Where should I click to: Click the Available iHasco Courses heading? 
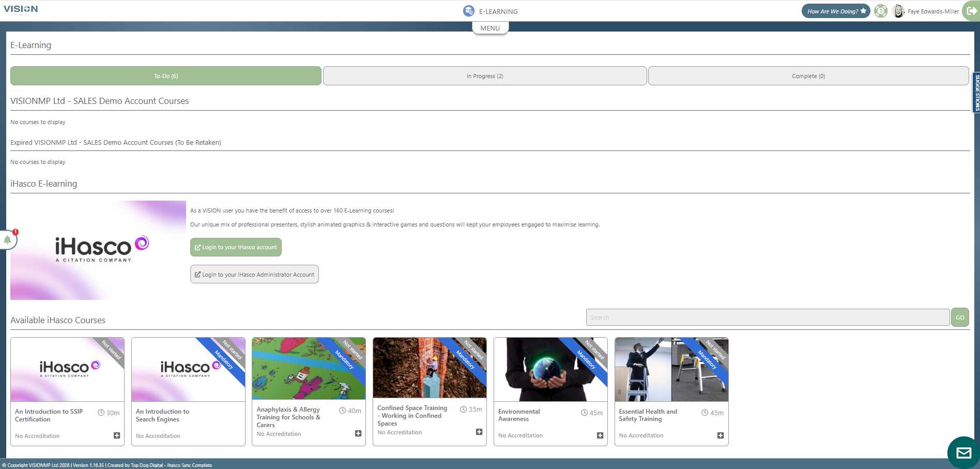pyautogui.click(x=58, y=320)
